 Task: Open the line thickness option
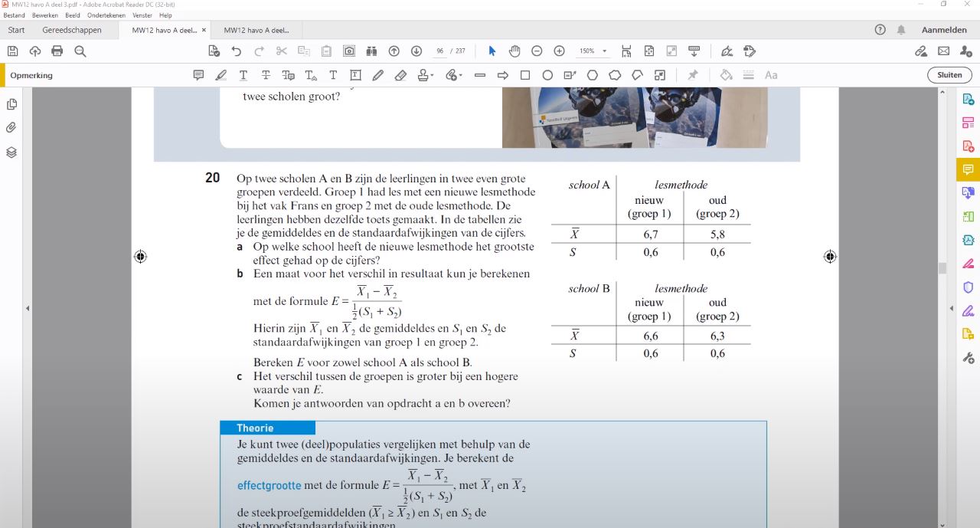coord(749,75)
